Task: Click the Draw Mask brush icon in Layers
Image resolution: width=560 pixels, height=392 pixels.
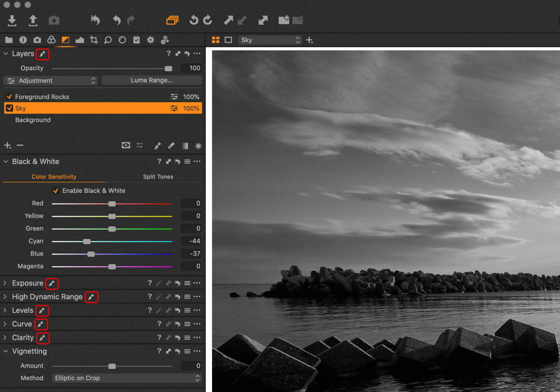Action: (x=157, y=146)
